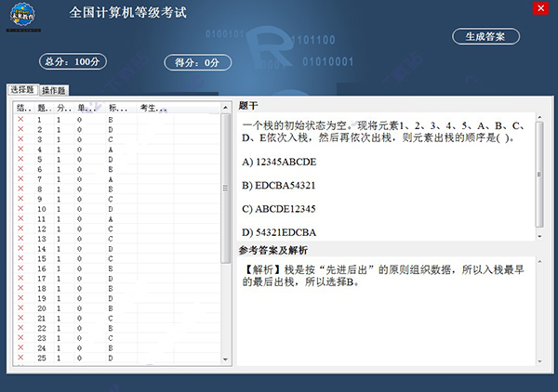Select question 2 row in the list
Screen dimensions: 558x392
117,130
